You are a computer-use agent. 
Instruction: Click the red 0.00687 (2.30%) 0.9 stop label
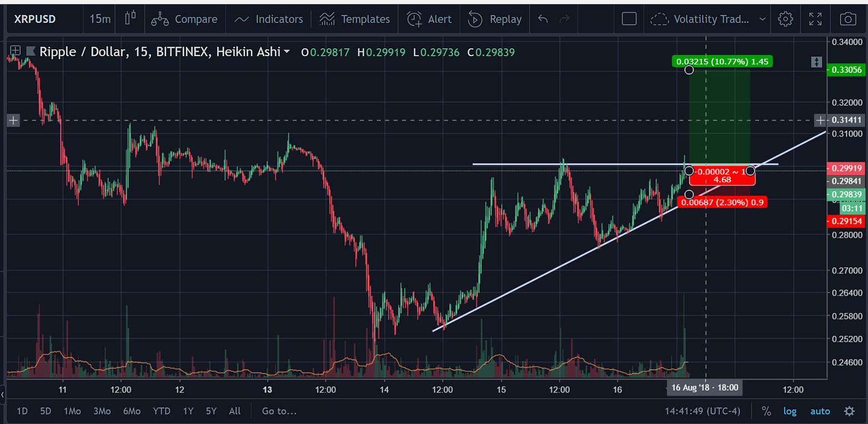point(722,202)
